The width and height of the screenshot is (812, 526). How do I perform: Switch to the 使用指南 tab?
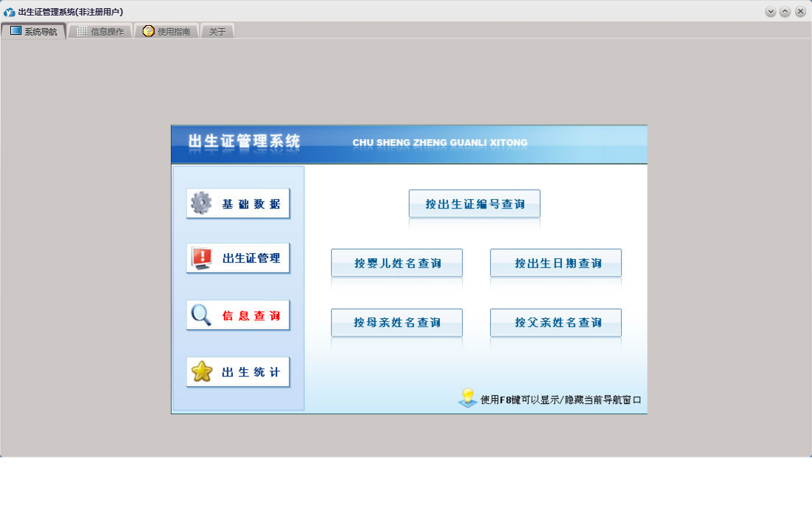(166, 31)
